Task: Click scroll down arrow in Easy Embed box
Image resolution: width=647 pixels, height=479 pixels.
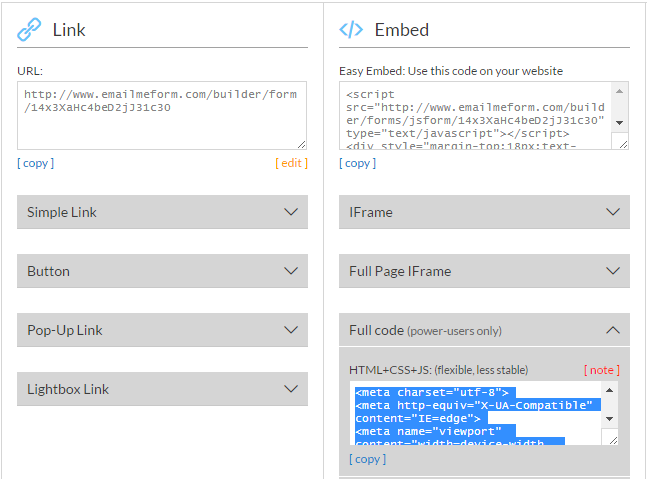Action: click(x=619, y=123)
